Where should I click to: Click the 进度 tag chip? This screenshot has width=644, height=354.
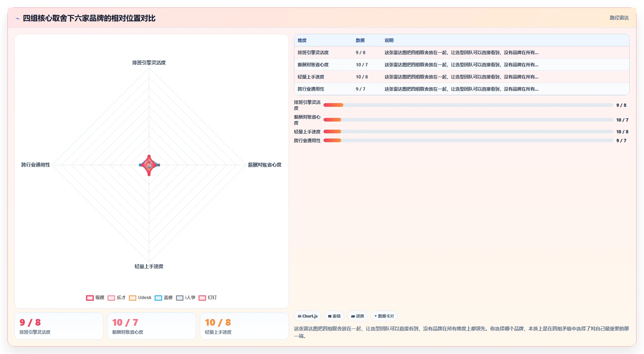[x=357, y=316]
